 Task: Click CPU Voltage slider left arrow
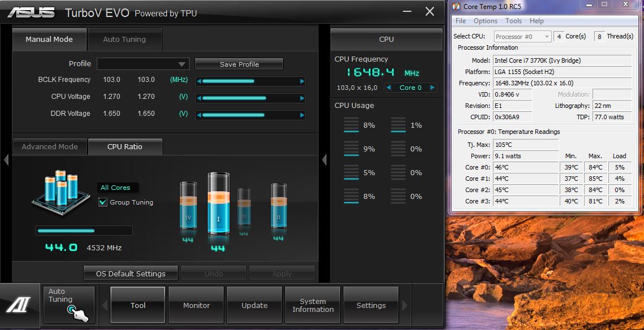[199, 98]
